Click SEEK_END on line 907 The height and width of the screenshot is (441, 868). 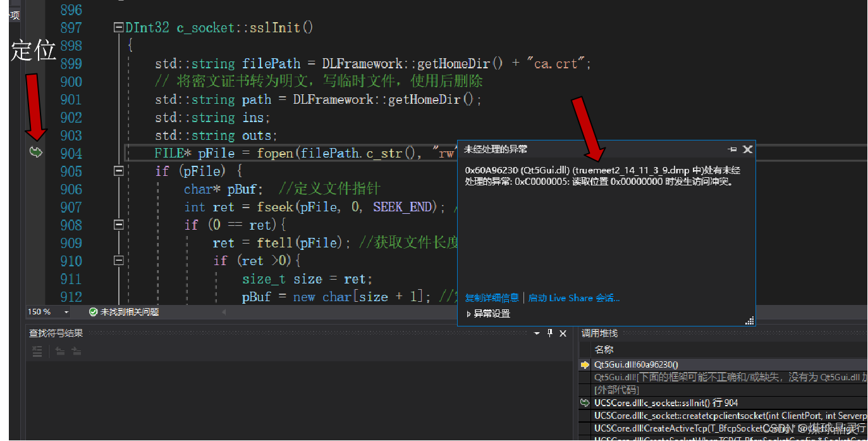[x=402, y=207]
